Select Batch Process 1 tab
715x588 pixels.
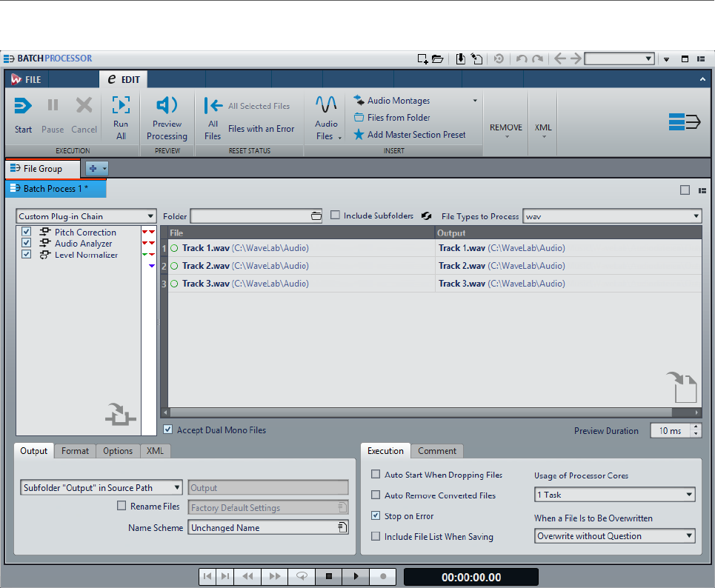pos(56,189)
